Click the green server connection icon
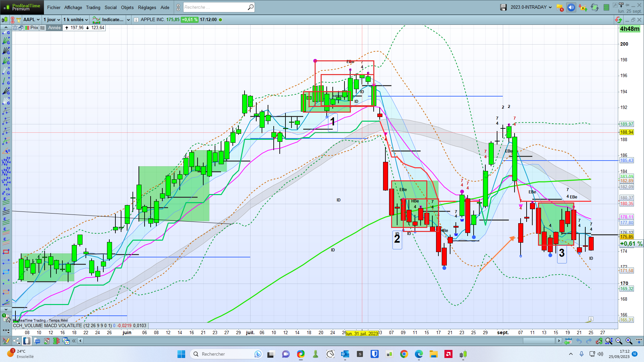This screenshot has width=644, height=362. pyautogui.click(x=606, y=7)
